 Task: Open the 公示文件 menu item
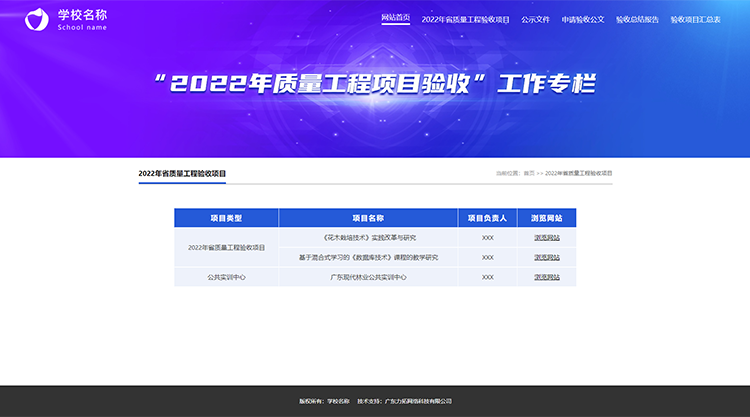point(535,19)
